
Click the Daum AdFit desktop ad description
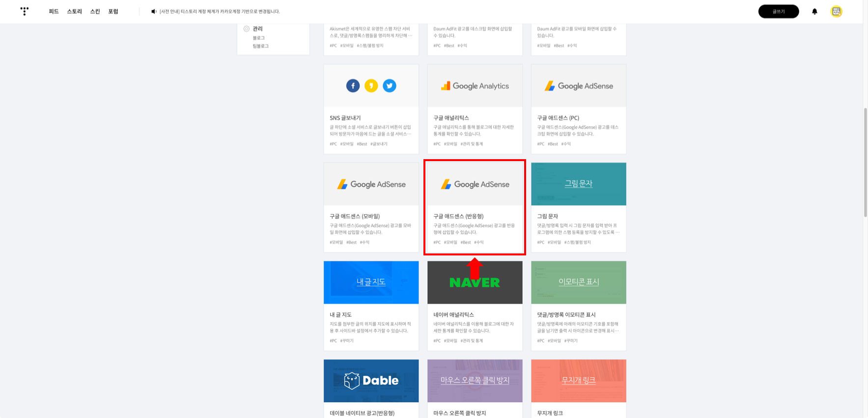click(x=473, y=32)
